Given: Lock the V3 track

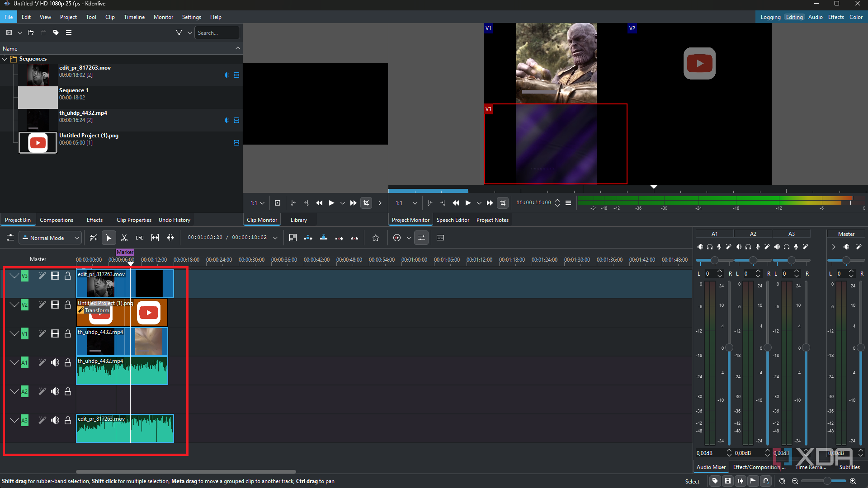Looking at the screenshot, I should 68,276.
